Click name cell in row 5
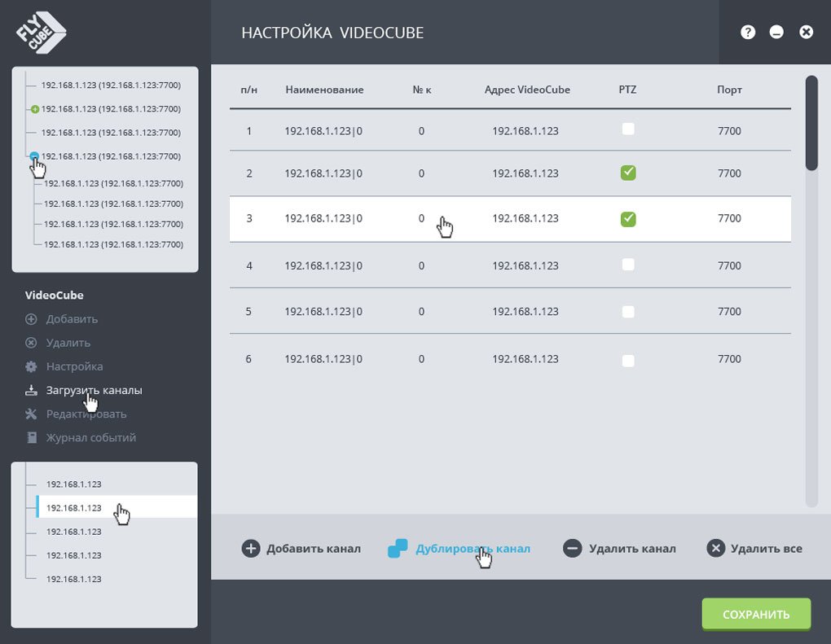831x644 pixels. tap(323, 311)
